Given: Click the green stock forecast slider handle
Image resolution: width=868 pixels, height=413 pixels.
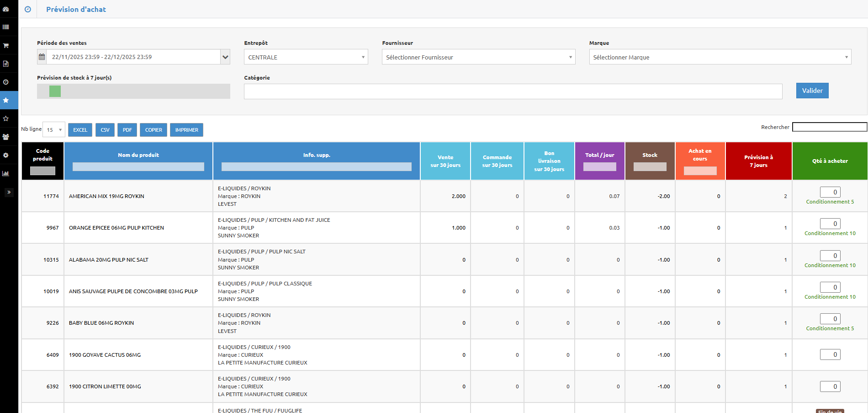Looking at the screenshot, I should pos(55,91).
